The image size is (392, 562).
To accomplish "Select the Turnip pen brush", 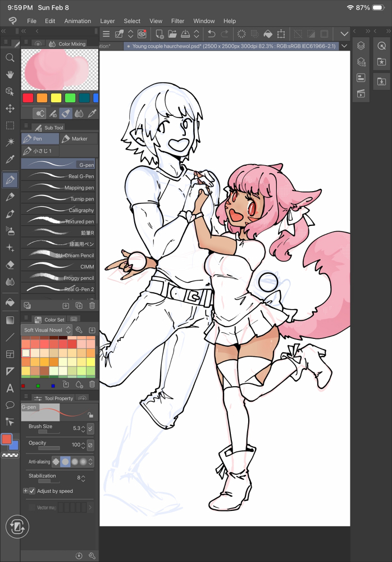I will point(60,199).
